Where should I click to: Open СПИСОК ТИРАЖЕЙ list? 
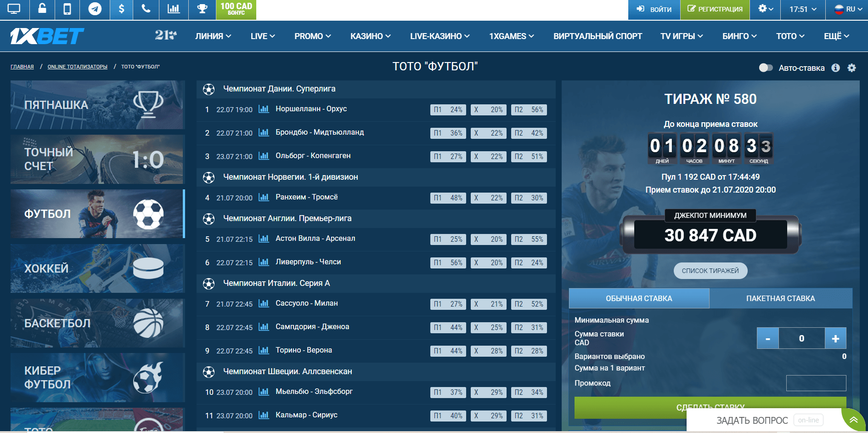(x=710, y=271)
